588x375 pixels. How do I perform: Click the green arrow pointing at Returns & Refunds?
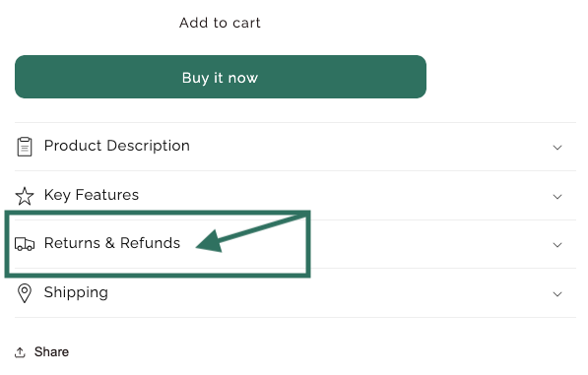[251, 233]
